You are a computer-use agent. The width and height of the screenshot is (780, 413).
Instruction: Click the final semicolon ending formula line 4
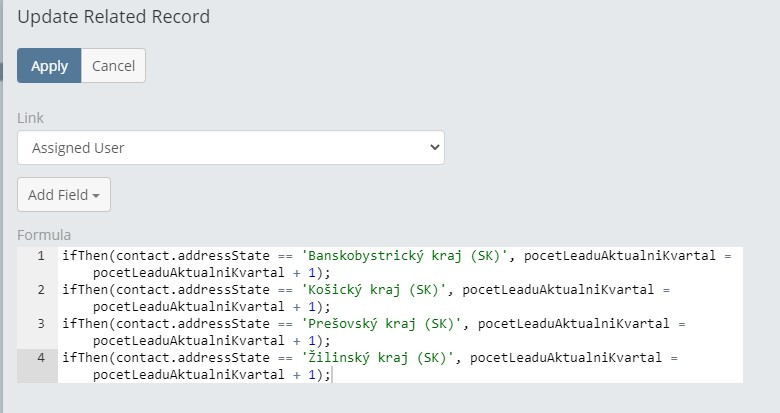point(326,375)
